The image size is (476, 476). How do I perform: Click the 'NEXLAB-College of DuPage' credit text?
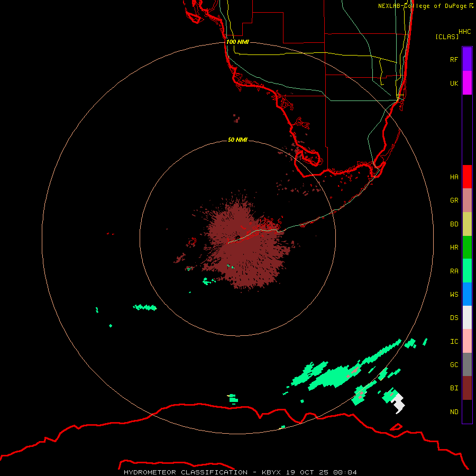click(x=422, y=6)
